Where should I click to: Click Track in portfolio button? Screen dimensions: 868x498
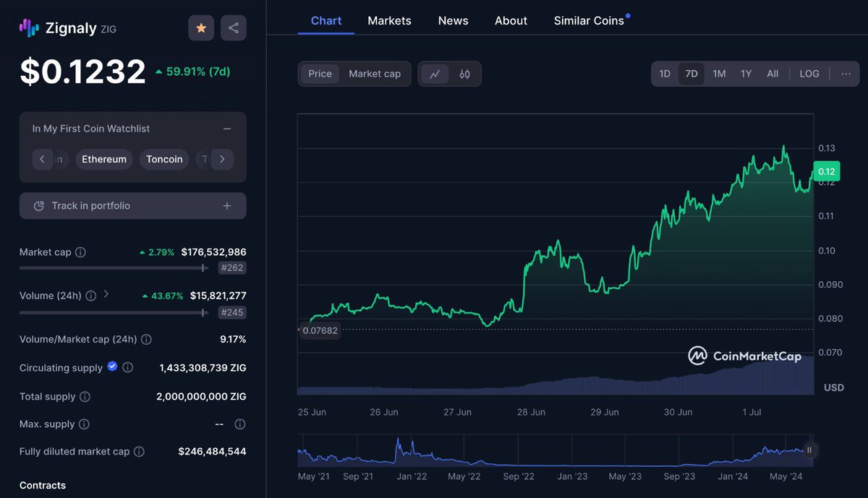pyautogui.click(x=133, y=206)
